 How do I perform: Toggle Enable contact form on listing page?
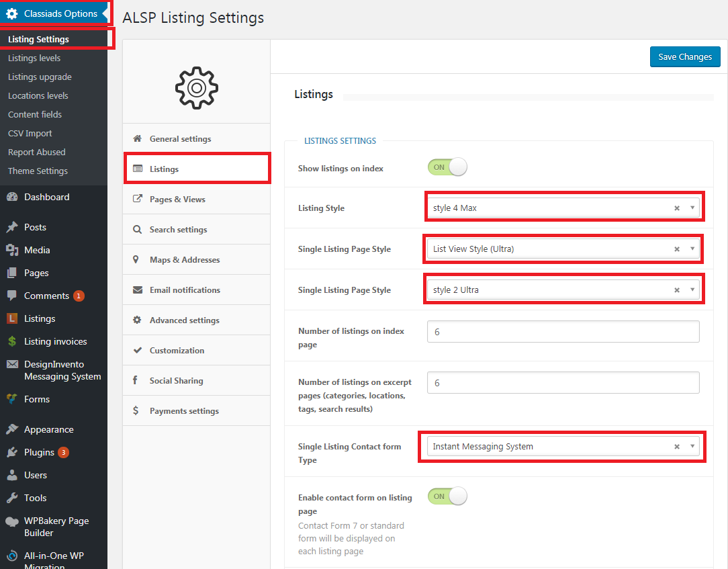pyautogui.click(x=447, y=496)
